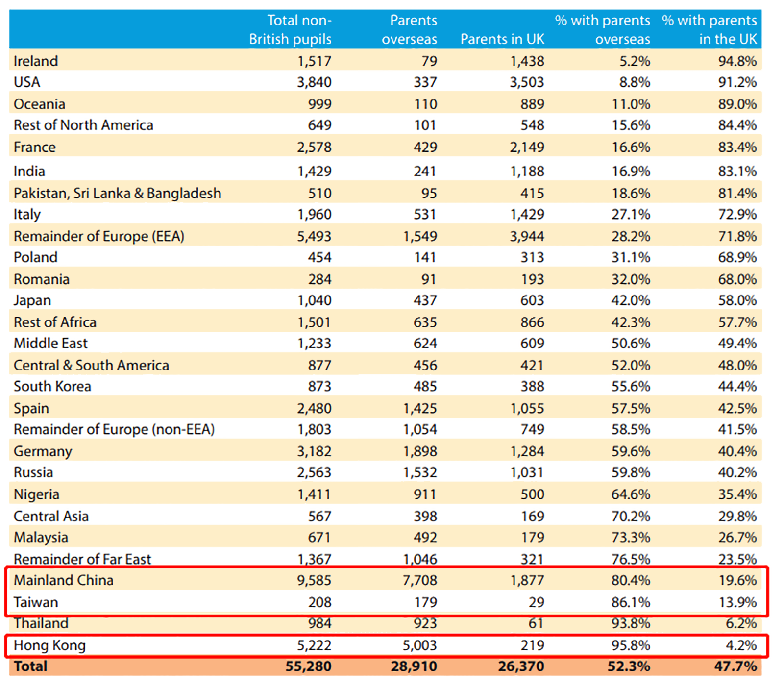Click the 'Poland' row label
The width and height of the screenshot is (784, 691).
(35, 257)
